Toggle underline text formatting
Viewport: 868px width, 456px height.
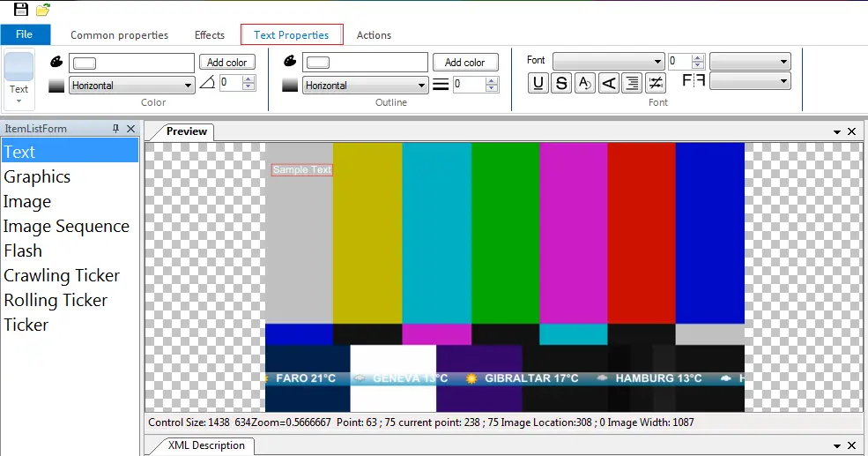[x=538, y=84]
